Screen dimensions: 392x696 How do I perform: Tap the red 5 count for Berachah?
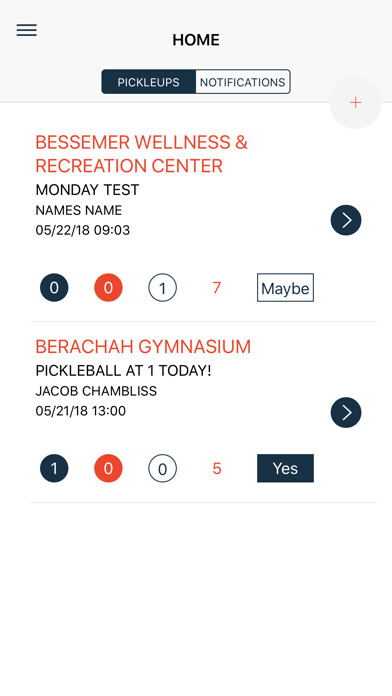tap(217, 468)
